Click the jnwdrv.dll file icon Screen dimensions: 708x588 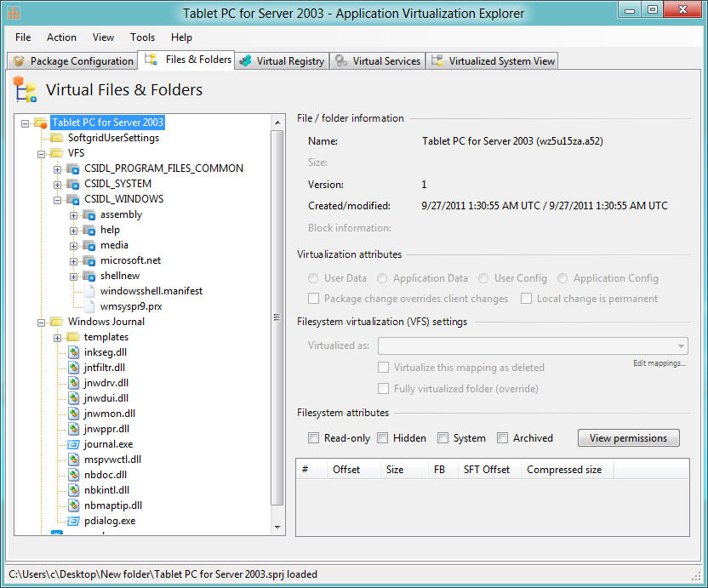73,383
